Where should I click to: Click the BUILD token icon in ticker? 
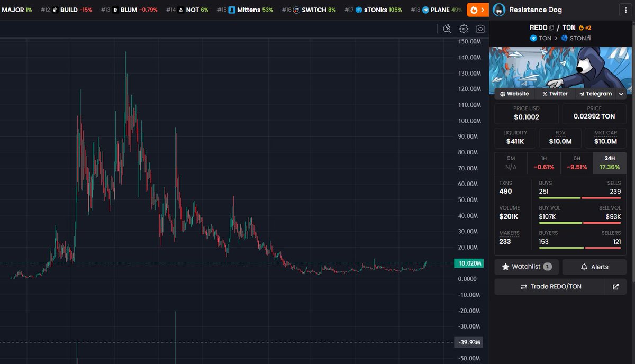point(55,10)
